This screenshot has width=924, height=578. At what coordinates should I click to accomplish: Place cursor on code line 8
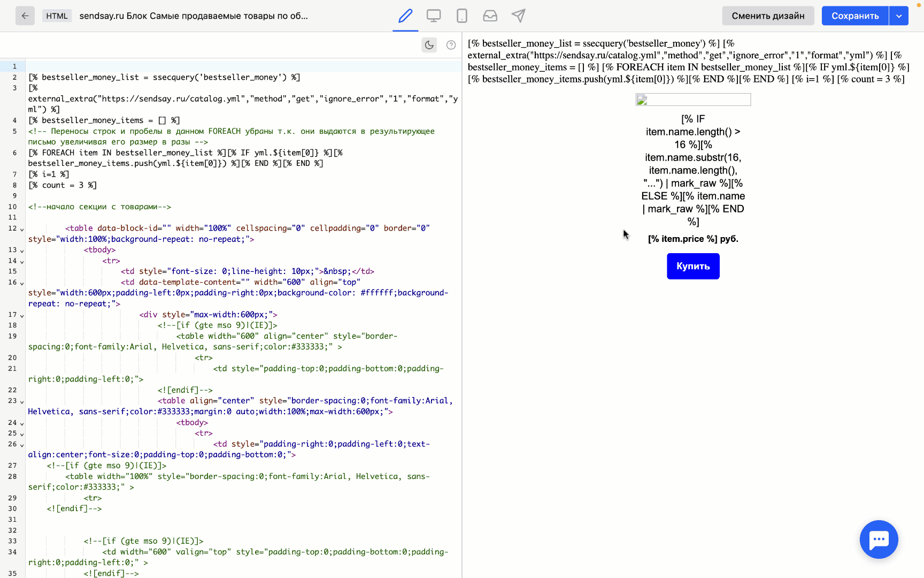coord(63,185)
